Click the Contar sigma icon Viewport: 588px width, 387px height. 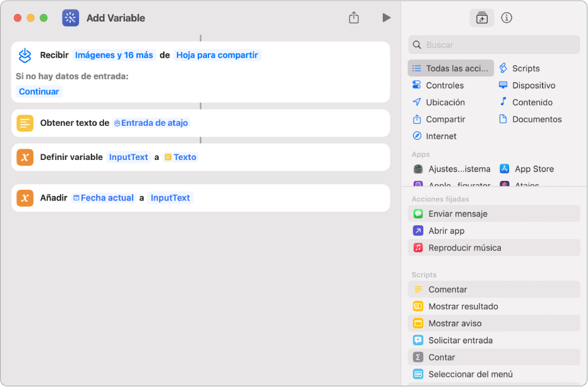point(417,357)
